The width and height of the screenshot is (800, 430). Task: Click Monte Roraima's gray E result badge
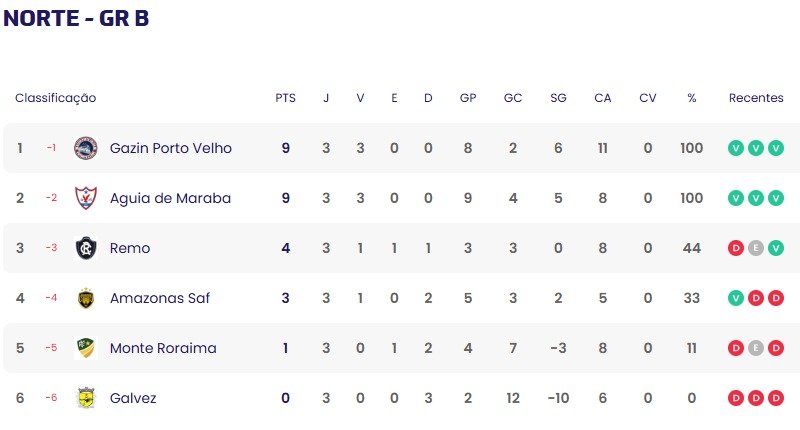pyautogui.click(x=756, y=348)
